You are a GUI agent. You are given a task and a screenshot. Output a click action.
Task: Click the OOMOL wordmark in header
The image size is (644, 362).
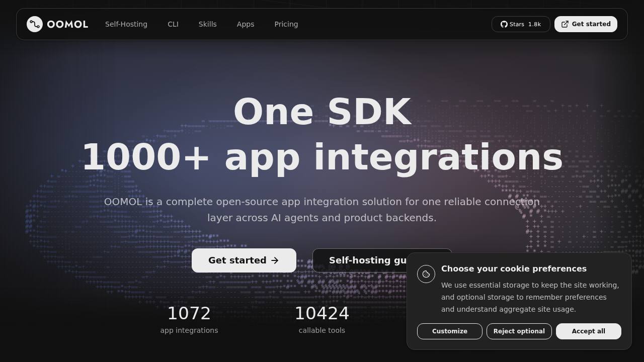(67, 24)
